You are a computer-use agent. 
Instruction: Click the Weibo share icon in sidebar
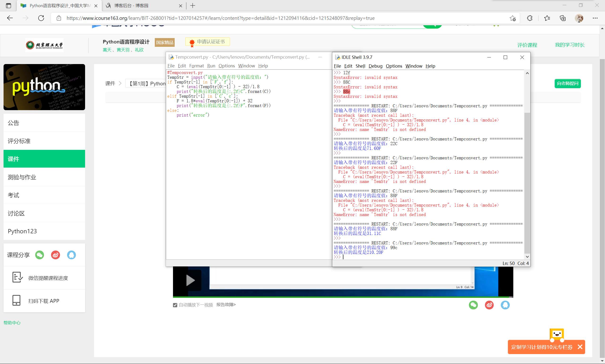[56, 255]
